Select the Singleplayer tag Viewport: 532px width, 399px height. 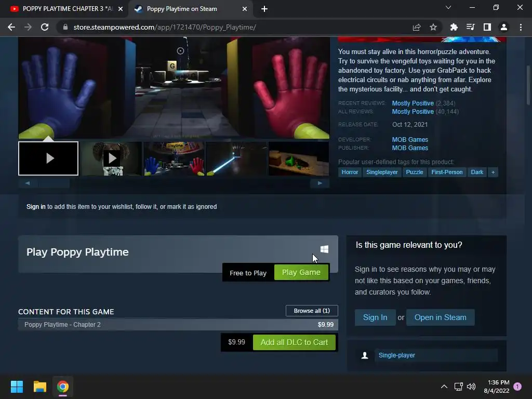pyautogui.click(x=382, y=172)
